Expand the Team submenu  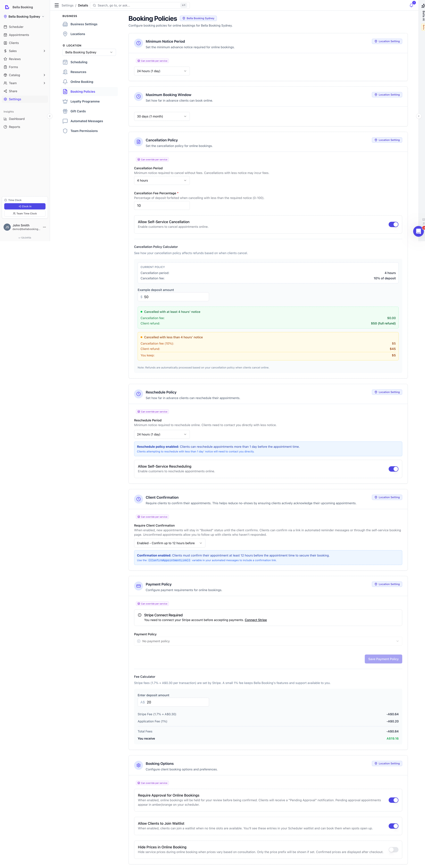25,83
